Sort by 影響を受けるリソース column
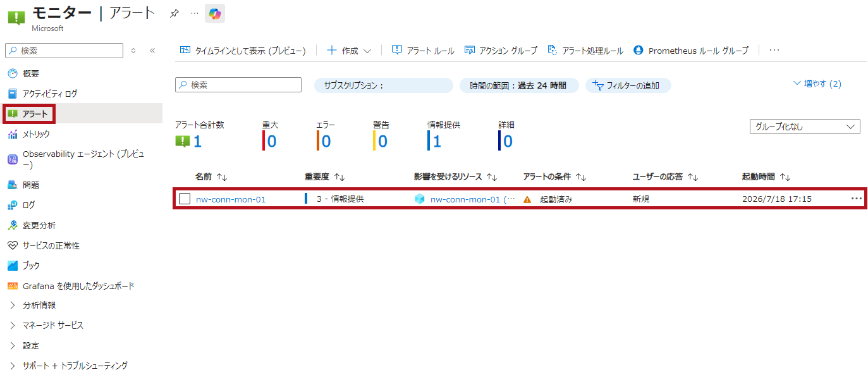Viewport: 868px width, 377px height. coord(456,177)
